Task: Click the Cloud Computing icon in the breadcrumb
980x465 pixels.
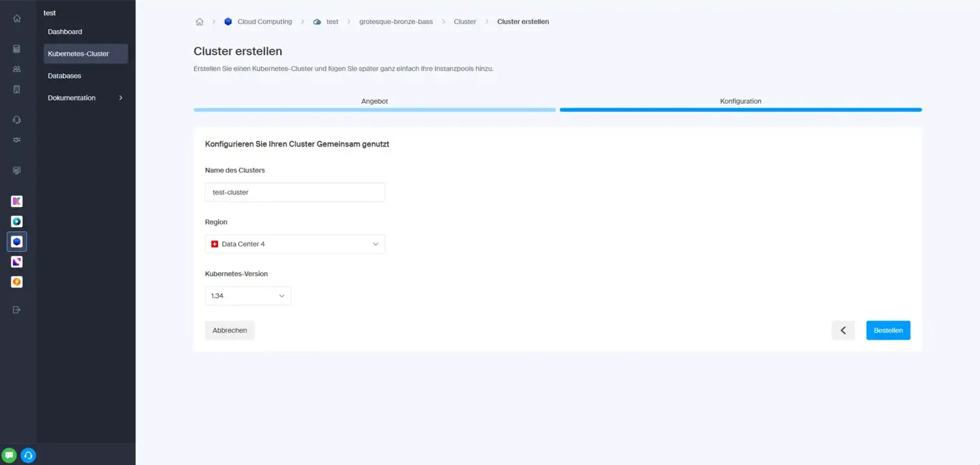Action: (x=228, y=21)
